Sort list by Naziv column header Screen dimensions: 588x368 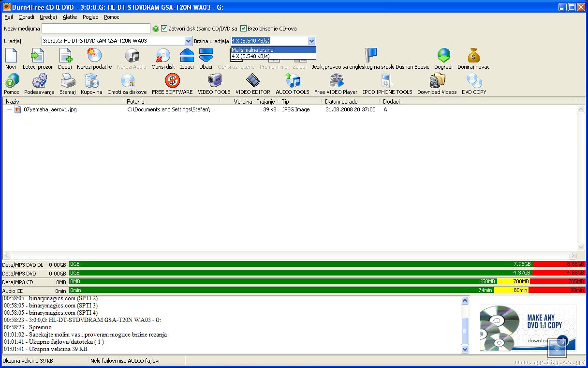coord(63,102)
